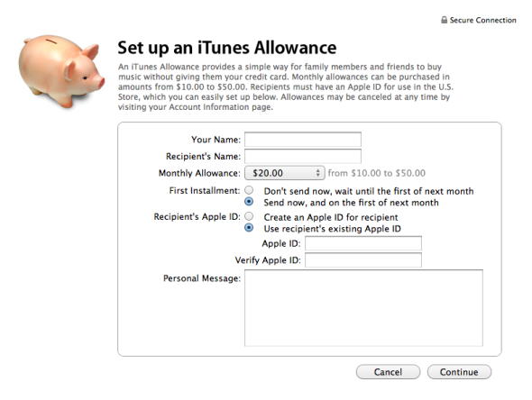Click "from $10.00 to $50.00" hint text
532x400 pixels.
[x=377, y=173]
